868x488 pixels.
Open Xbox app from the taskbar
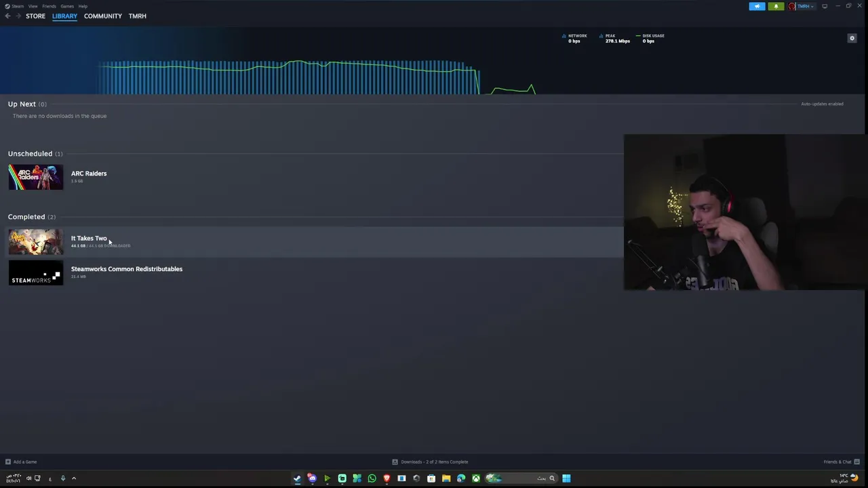pyautogui.click(x=476, y=479)
